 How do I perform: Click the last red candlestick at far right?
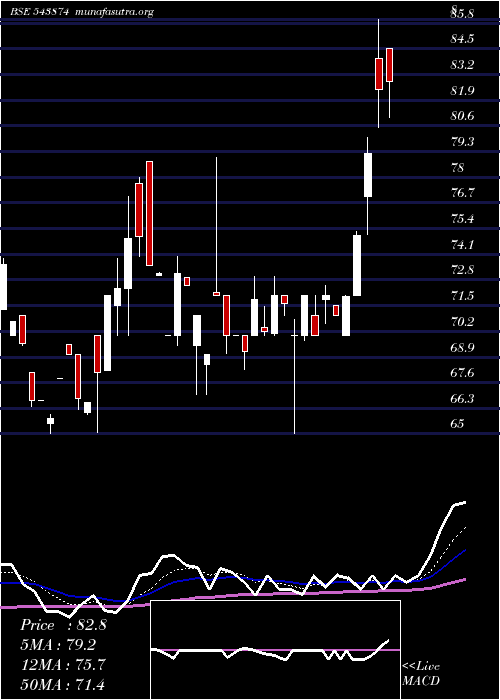pos(389,65)
